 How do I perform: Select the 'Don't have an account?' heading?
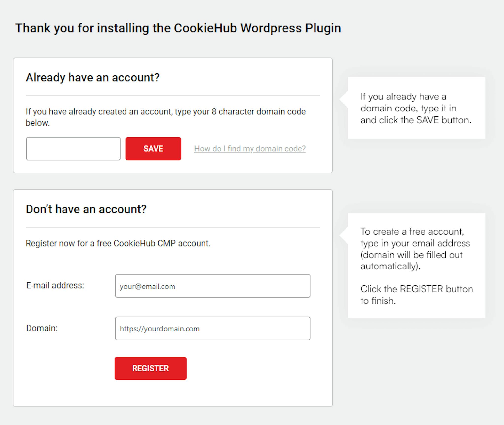pyautogui.click(x=86, y=209)
